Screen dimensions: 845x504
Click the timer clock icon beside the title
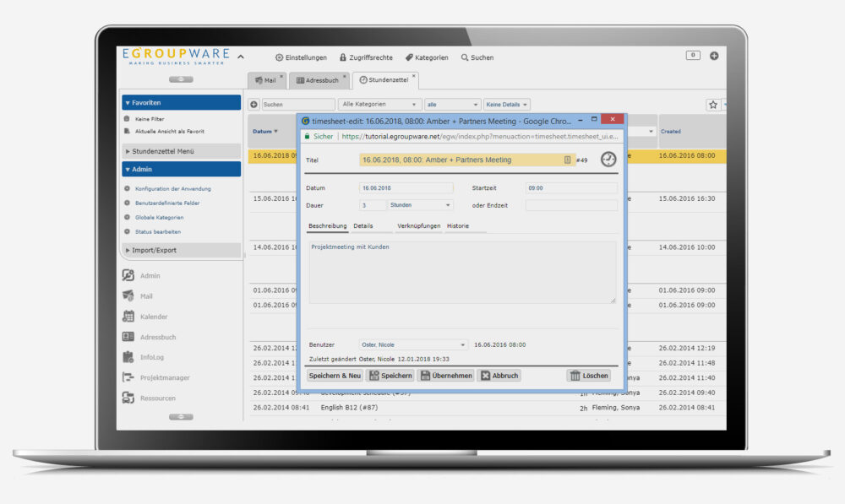(x=608, y=160)
